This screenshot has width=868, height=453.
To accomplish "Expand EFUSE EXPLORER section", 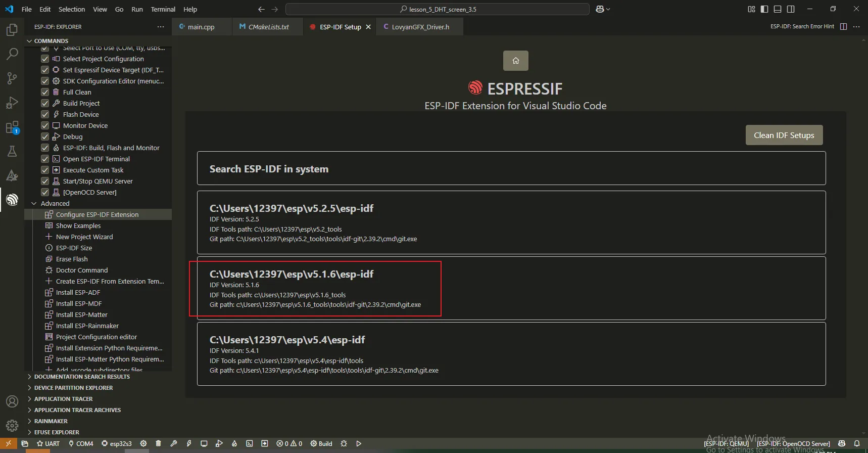I will coord(98,432).
